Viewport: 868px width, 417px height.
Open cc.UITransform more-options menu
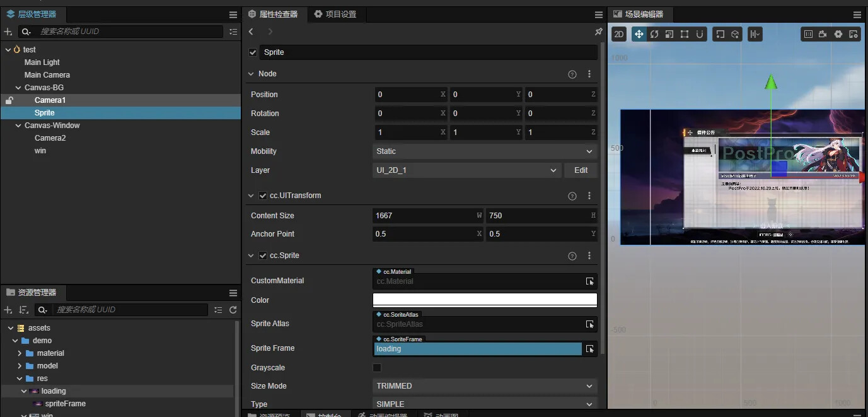pyautogui.click(x=589, y=196)
